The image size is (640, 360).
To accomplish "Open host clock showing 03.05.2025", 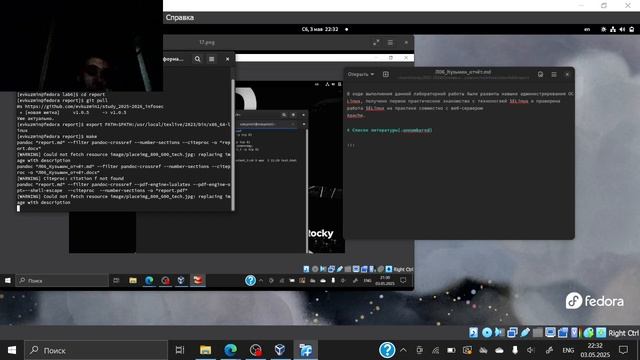I will point(595,350).
